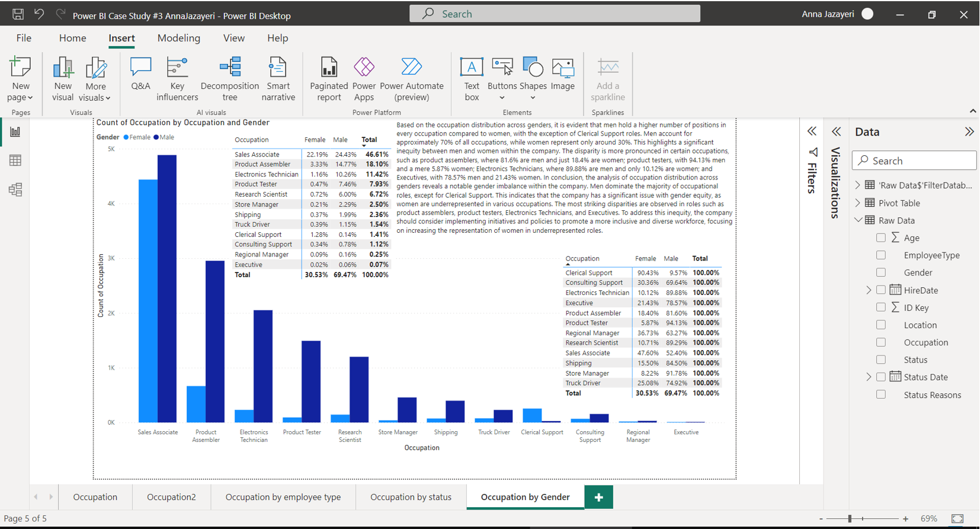
Task: Click the fit to page button
Action: click(957, 519)
